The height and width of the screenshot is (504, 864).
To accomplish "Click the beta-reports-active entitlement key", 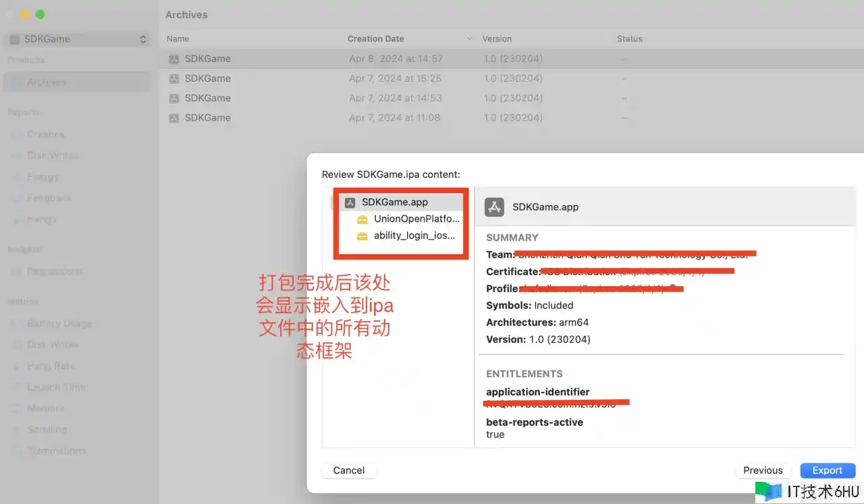I will coord(535,422).
